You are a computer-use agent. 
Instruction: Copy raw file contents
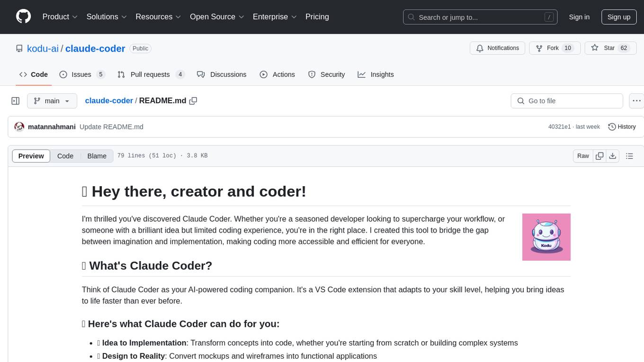coord(599,156)
